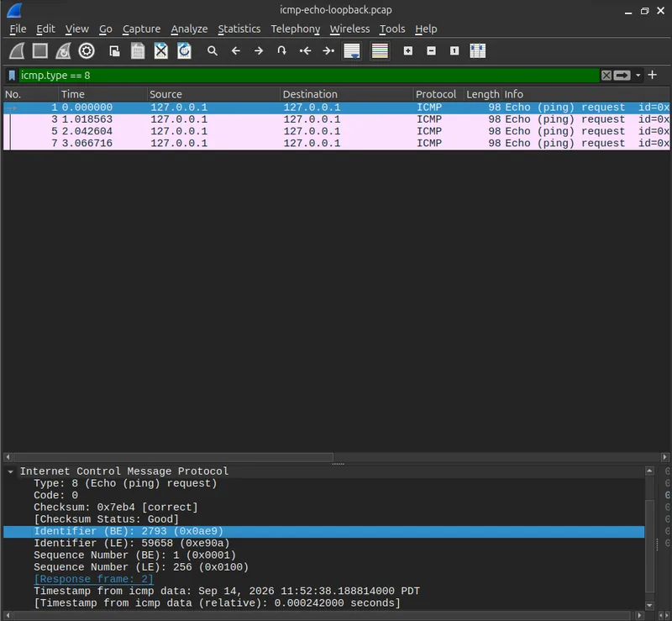
Task: Zoom in main window text
Action: click(x=408, y=51)
